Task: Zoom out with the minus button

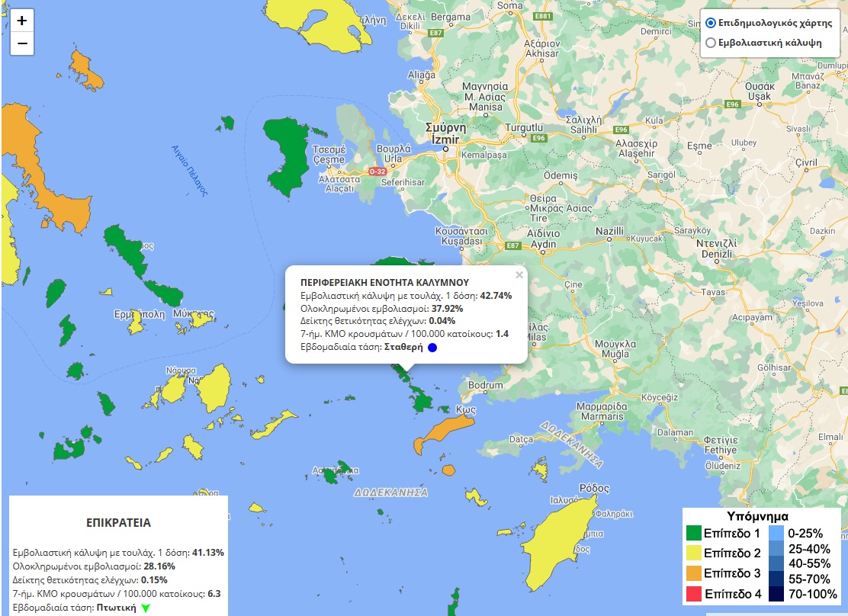Action: click(x=22, y=43)
